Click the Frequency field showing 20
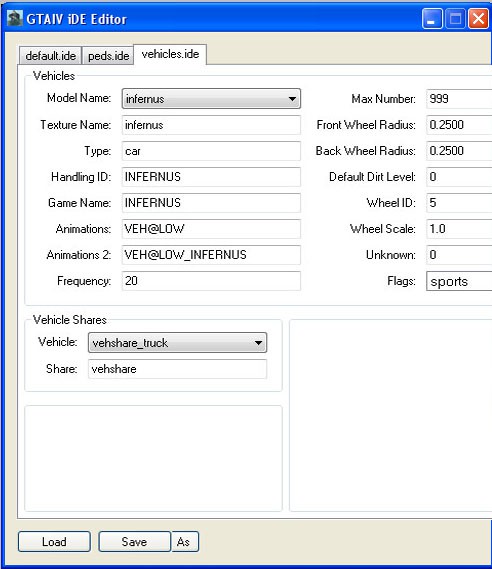 click(x=211, y=281)
